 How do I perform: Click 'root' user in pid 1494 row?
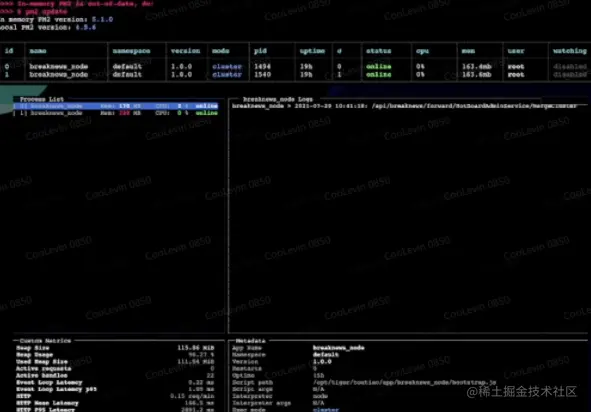[516, 66]
